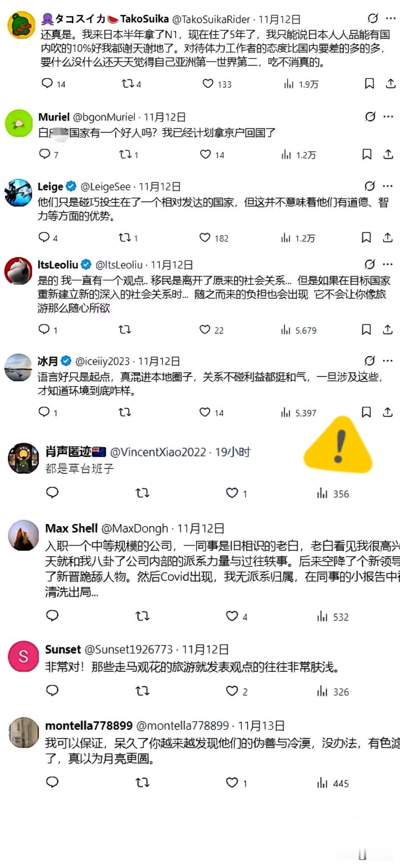Reply to 肖声匿迹's tweet
This screenshot has height=868, width=400.
[52, 492]
